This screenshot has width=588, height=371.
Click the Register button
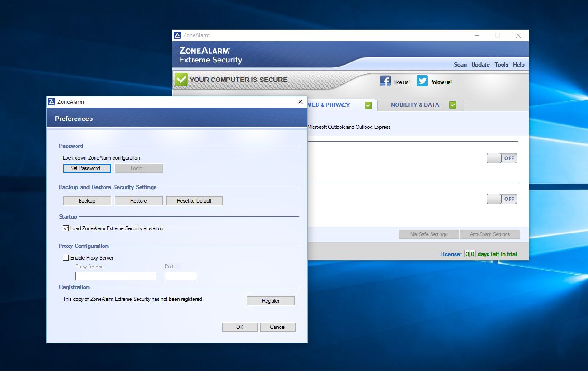[x=271, y=301]
